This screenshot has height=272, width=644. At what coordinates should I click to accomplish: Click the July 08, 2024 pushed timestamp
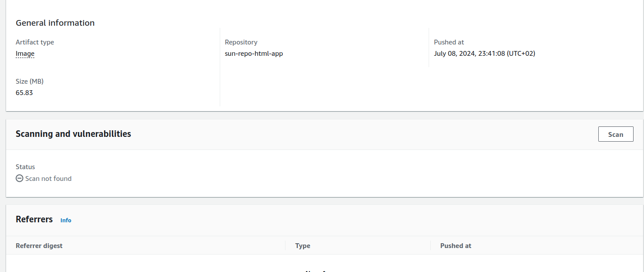(484, 54)
